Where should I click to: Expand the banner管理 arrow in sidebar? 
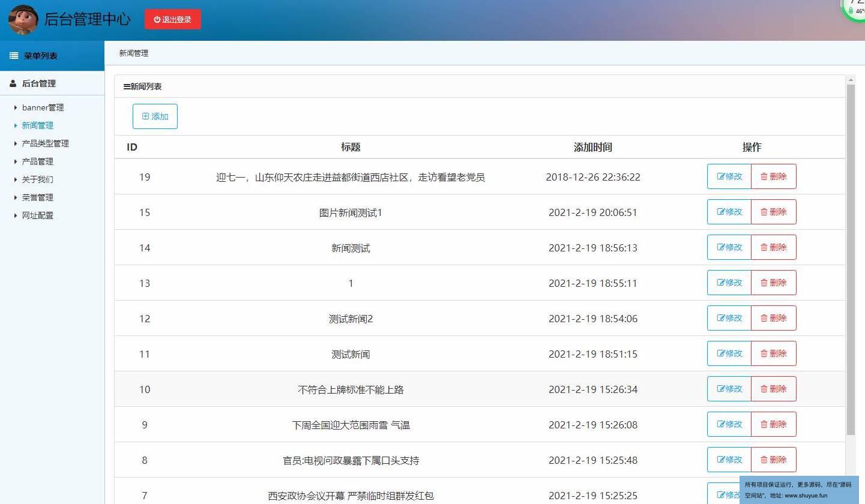click(16, 107)
